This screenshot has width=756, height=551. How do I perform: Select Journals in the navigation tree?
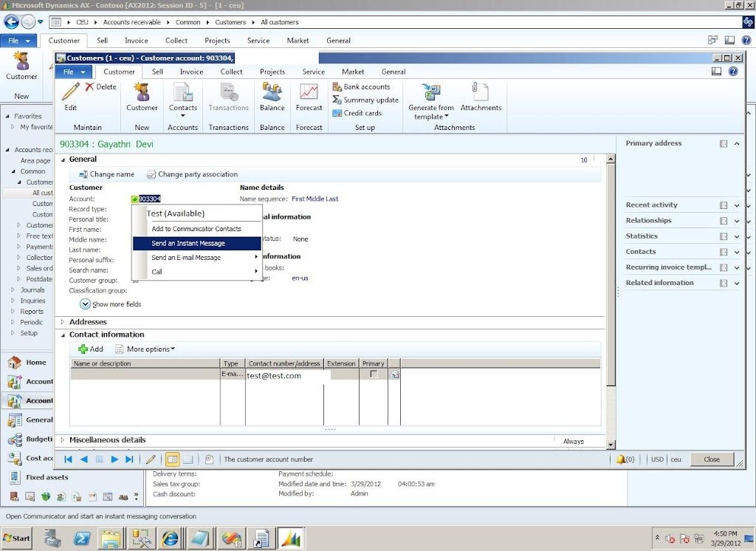pos(32,290)
